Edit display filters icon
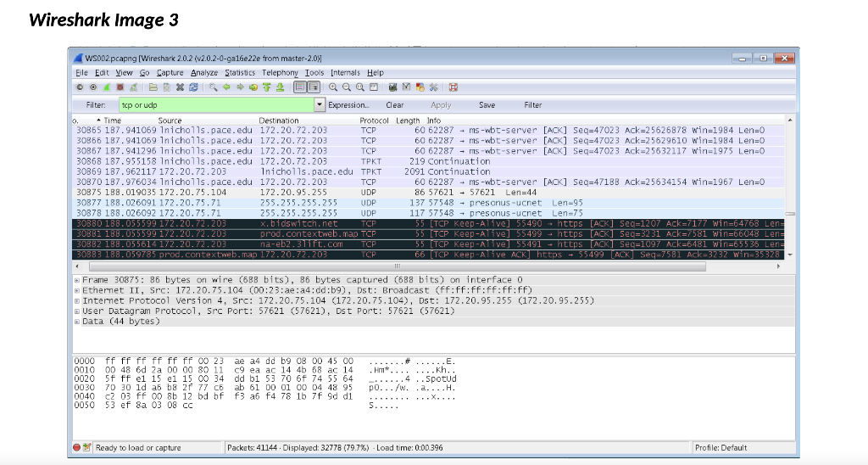The image size is (868, 465). 406,87
